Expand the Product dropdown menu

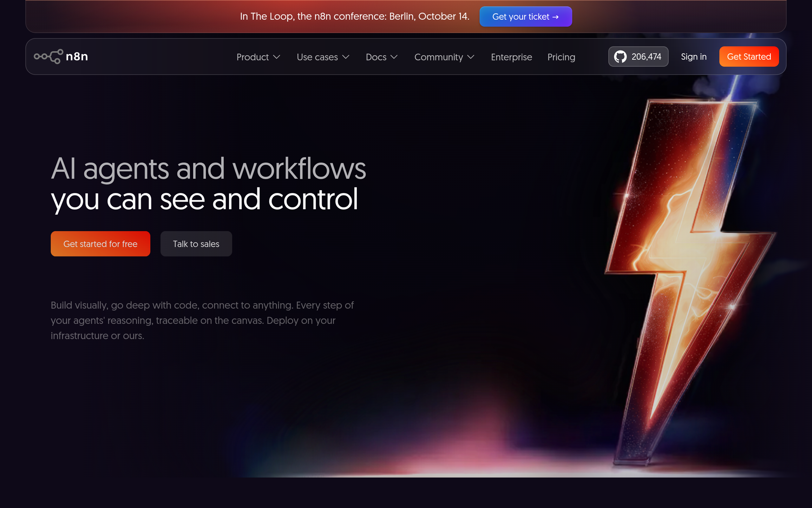(258, 57)
